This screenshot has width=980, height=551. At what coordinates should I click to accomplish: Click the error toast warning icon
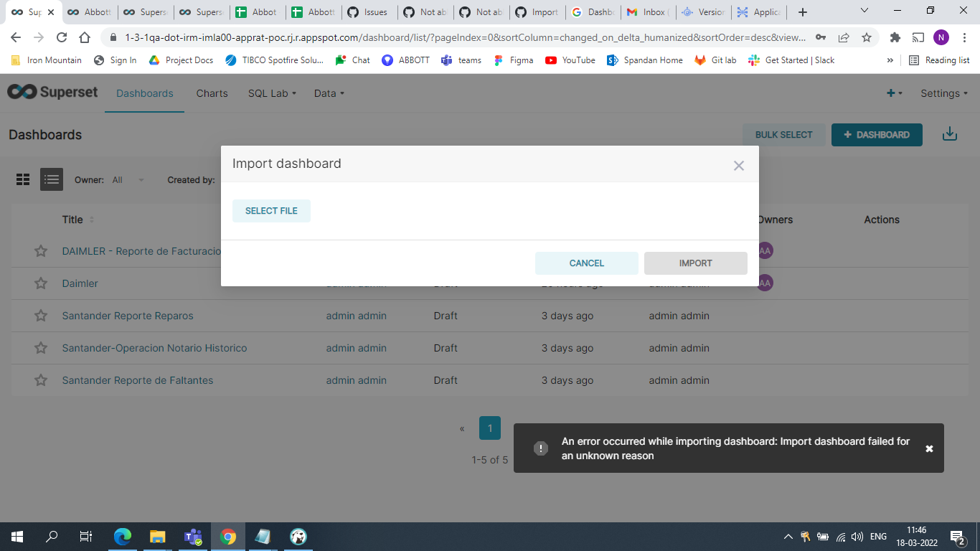pyautogui.click(x=541, y=448)
